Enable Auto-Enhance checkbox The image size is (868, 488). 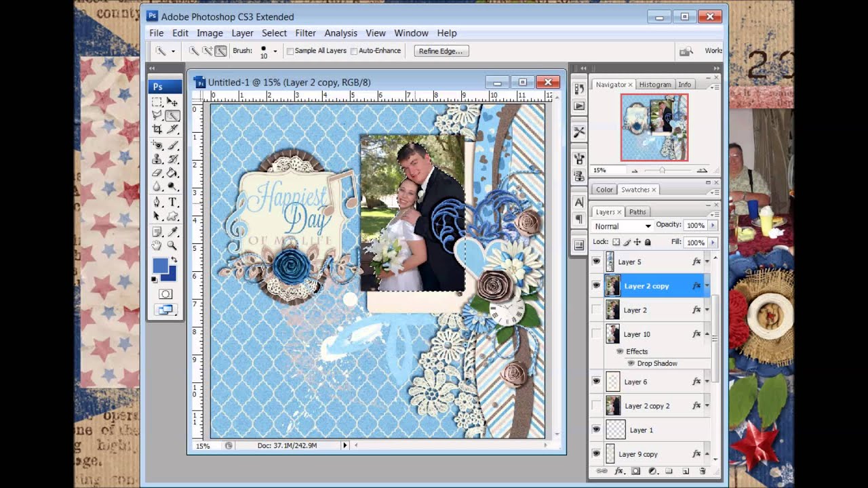[354, 51]
